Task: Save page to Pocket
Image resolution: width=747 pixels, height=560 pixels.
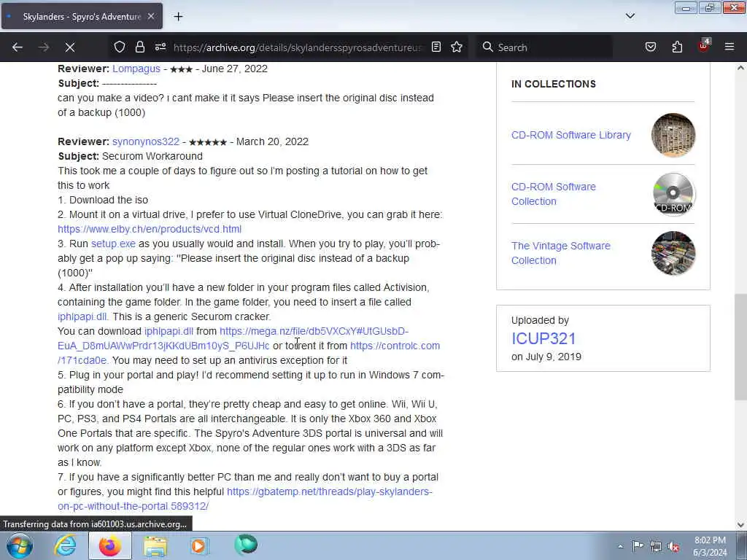Action: click(651, 47)
